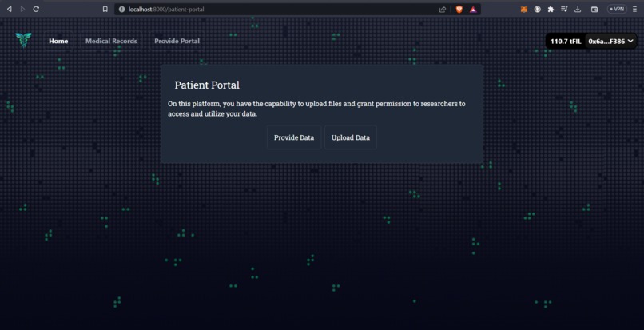644x330 pixels.
Task: Open the browser hamburger menu
Action: [x=635, y=9]
